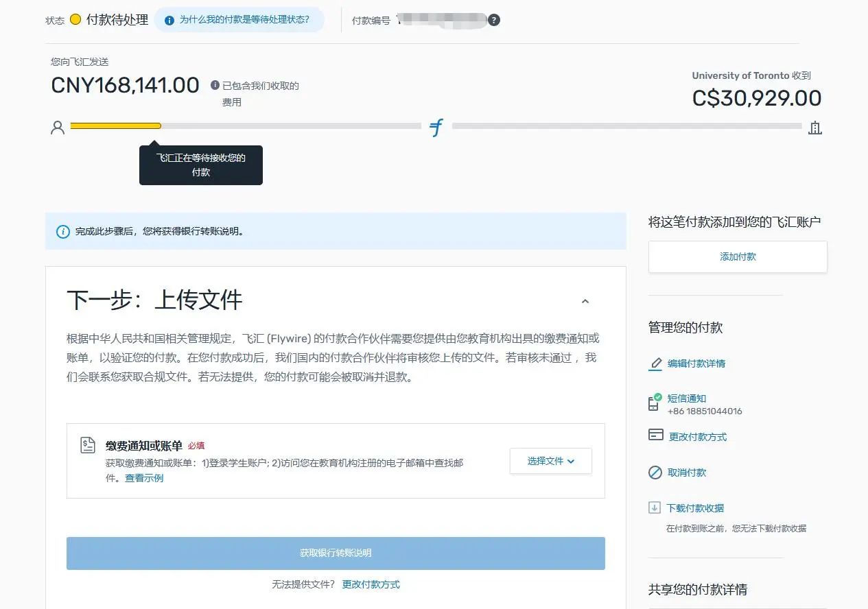Click the info icon beside 已包含我们收取的费用
Viewport: 868px width, 609px height.
coord(215,86)
